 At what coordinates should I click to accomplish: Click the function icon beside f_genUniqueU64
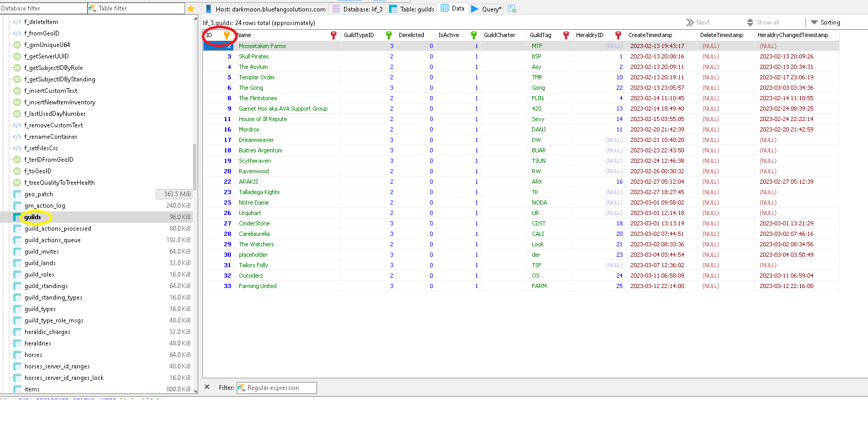17,45
